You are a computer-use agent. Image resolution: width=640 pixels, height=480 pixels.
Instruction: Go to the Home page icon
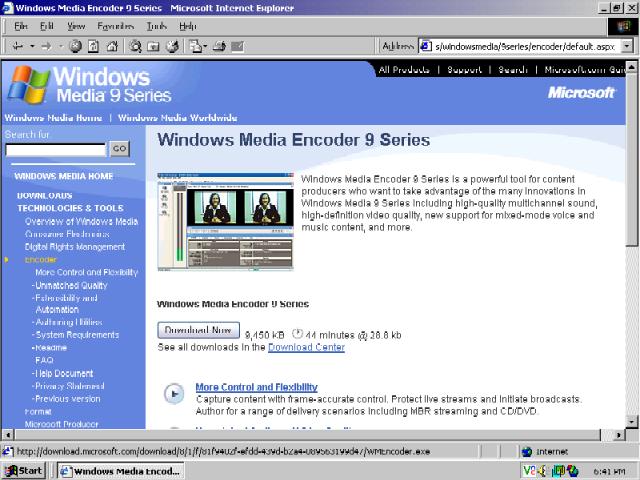(x=112, y=46)
